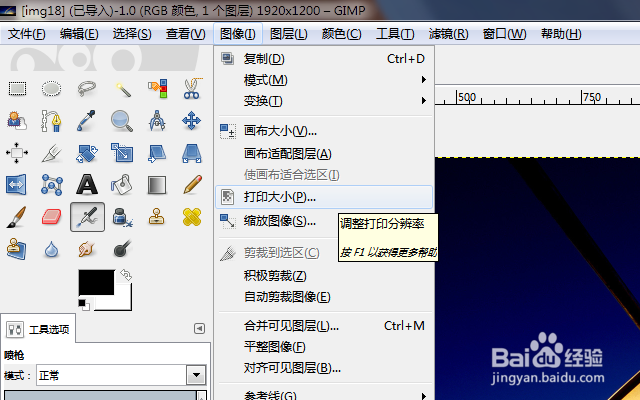Select the Clone stamp tool
640x400 pixels.
(x=157, y=217)
